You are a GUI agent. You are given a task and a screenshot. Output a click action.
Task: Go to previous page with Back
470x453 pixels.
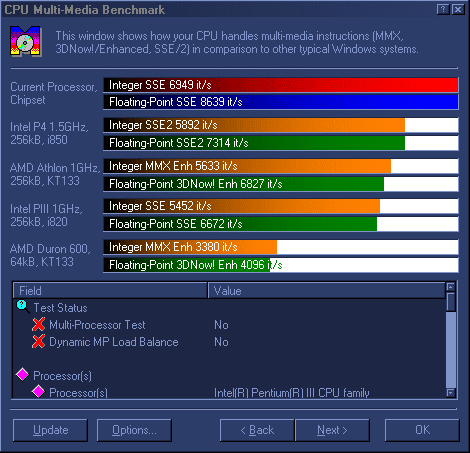257,430
